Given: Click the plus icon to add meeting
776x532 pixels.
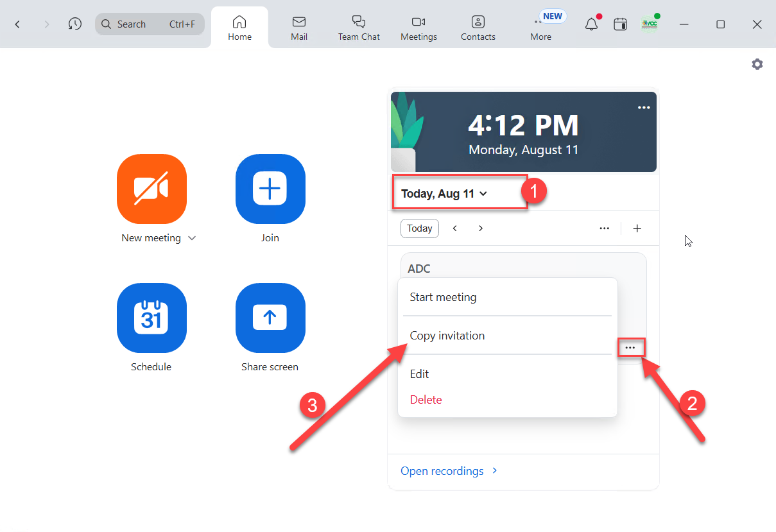Looking at the screenshot, I should coord(637,228).
